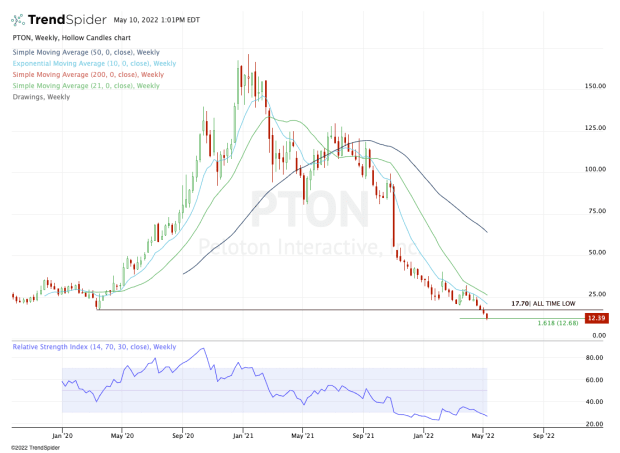The image size is (620, 453).
Task: Click the '©2022 TrendSpider' copyright text
Action: coord(35,448)
